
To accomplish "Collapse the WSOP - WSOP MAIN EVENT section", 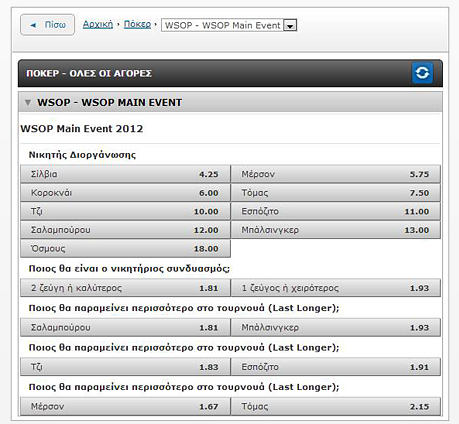I will [28, 102].
